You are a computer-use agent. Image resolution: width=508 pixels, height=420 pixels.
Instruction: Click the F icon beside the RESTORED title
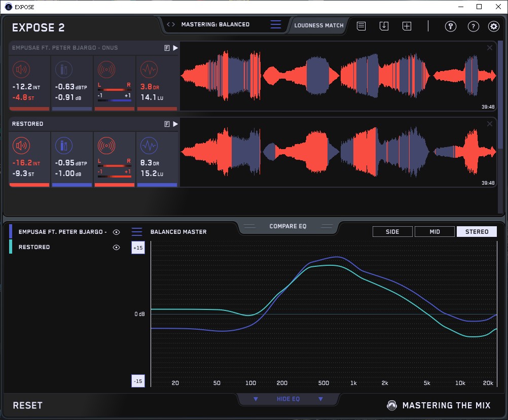point(167,124)
